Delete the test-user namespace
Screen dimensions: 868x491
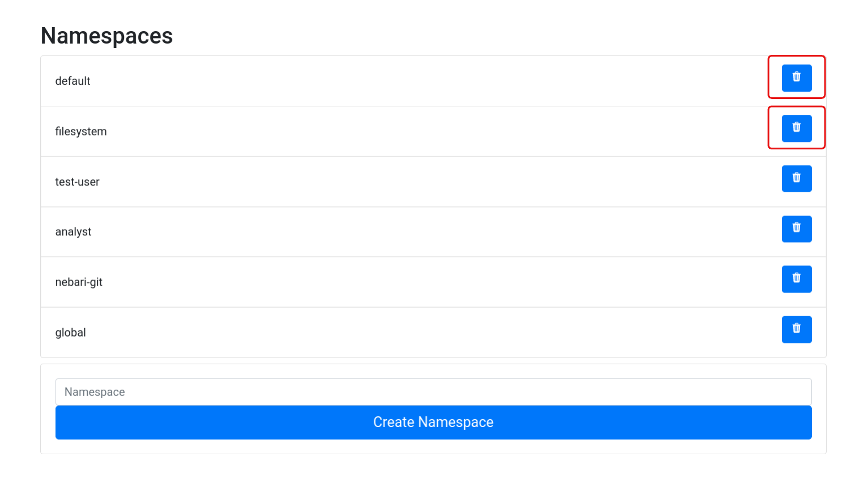click(796, 178)
